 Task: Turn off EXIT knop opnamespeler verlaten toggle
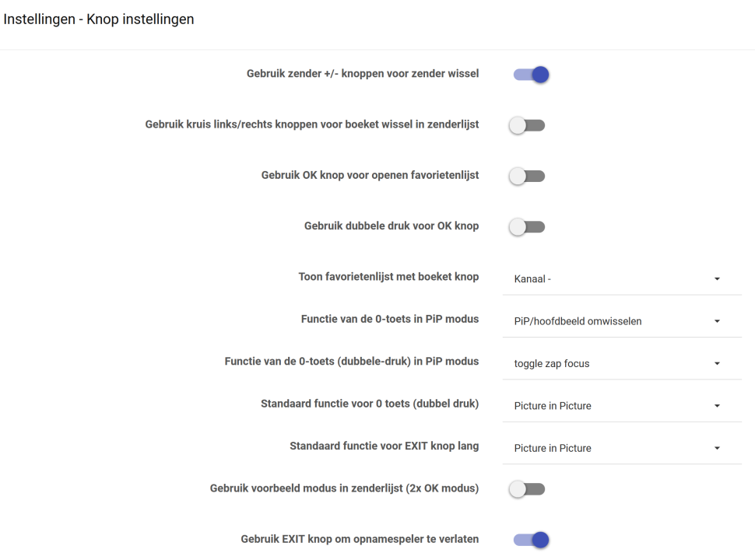531,540
